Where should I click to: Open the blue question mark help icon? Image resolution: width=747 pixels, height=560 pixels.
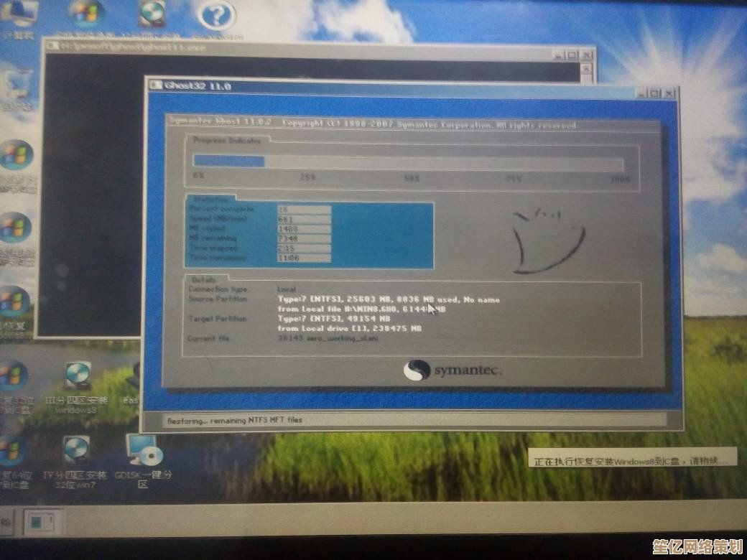point(217,16)
